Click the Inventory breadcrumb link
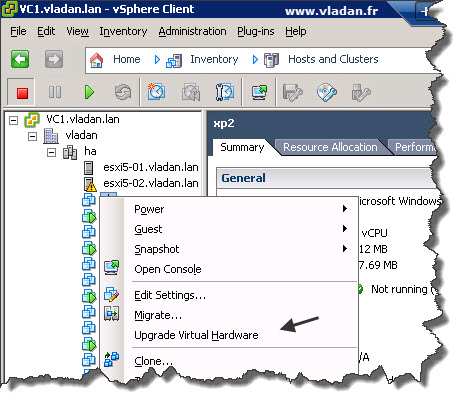 coord(214,59)
